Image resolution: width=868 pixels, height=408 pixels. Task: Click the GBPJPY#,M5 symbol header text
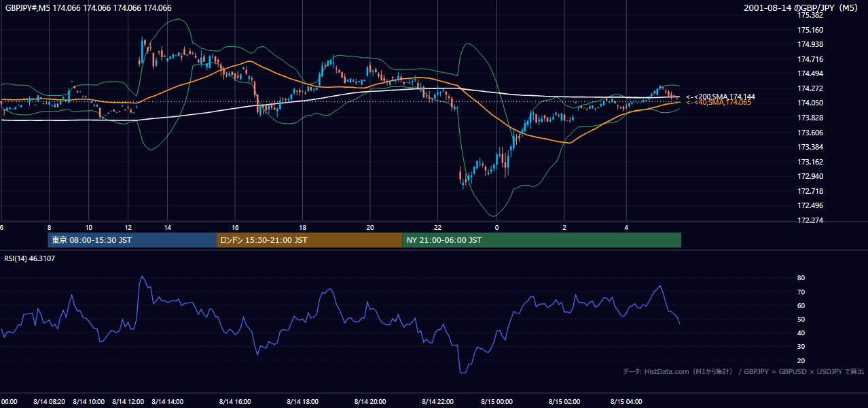[88, 8]
